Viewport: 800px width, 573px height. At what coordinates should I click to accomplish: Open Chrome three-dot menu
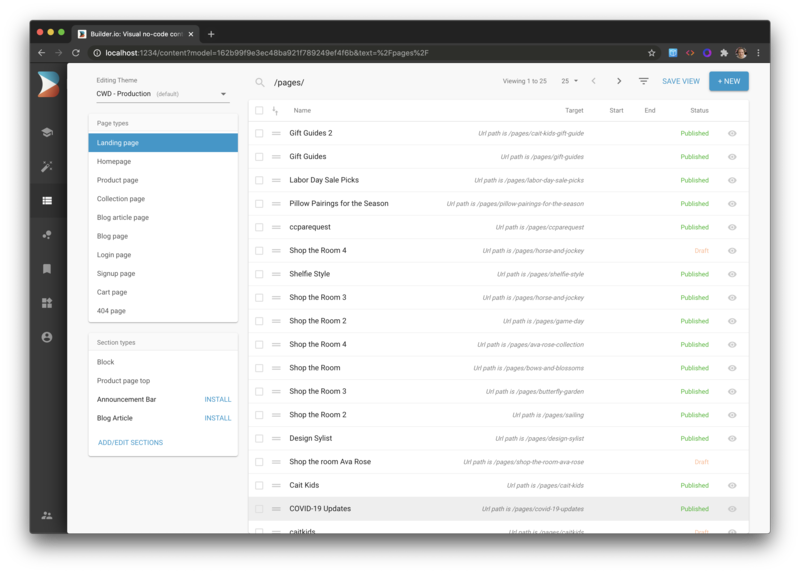759,53
